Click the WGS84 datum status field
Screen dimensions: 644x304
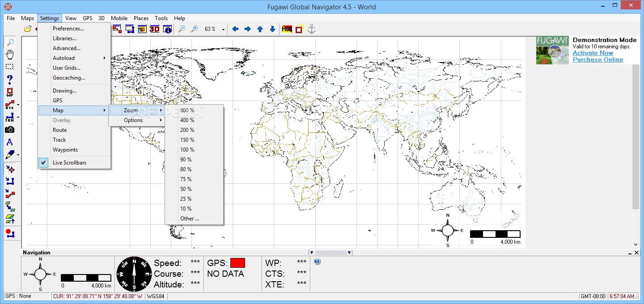(156, 296)
